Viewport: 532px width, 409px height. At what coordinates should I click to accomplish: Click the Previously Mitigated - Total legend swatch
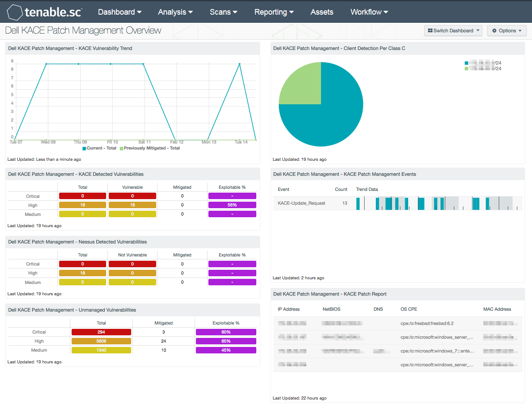[x=121, y=148]
